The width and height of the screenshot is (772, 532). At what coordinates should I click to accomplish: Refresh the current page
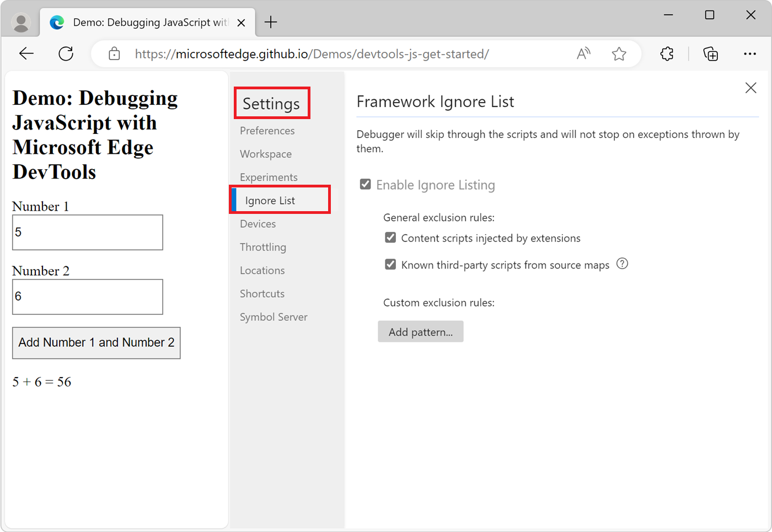66,53
